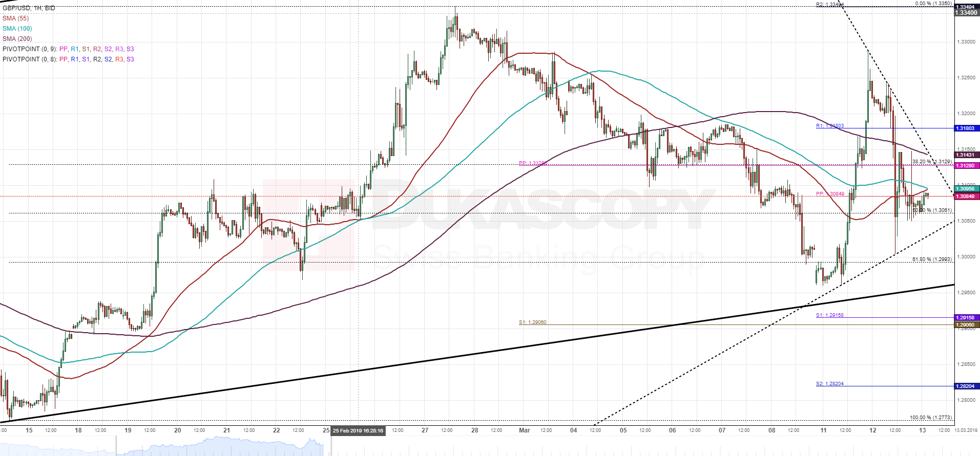The image size is (980, 456).
Task: Click the 1.28204 price tag on axis
Action: click(x=966, y=386)
